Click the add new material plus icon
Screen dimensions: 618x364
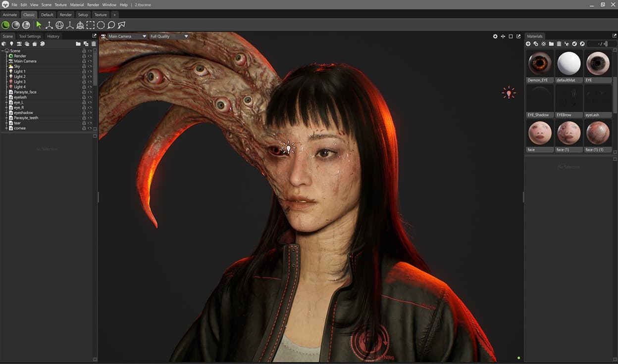pyautogui.click(x=528, y=44)
